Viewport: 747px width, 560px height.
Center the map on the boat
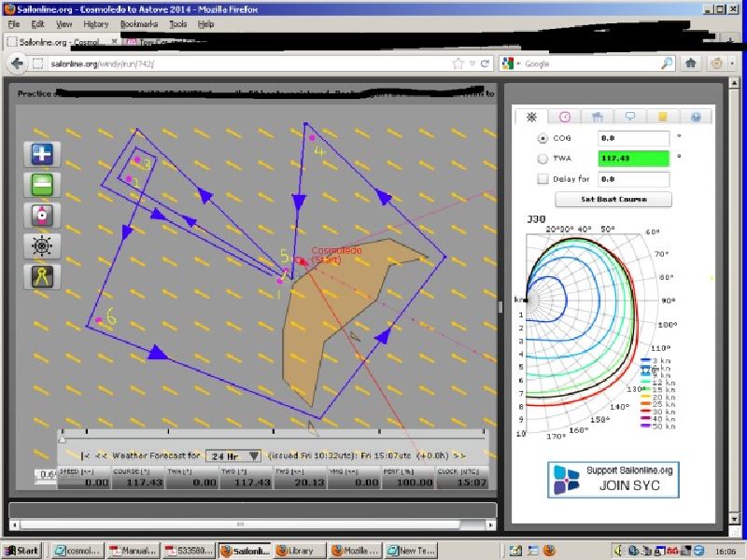click(x=42, y=216)
